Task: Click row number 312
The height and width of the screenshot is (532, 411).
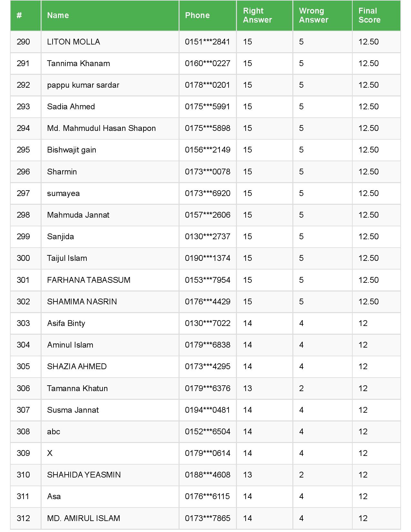Action: pos(23,518)
